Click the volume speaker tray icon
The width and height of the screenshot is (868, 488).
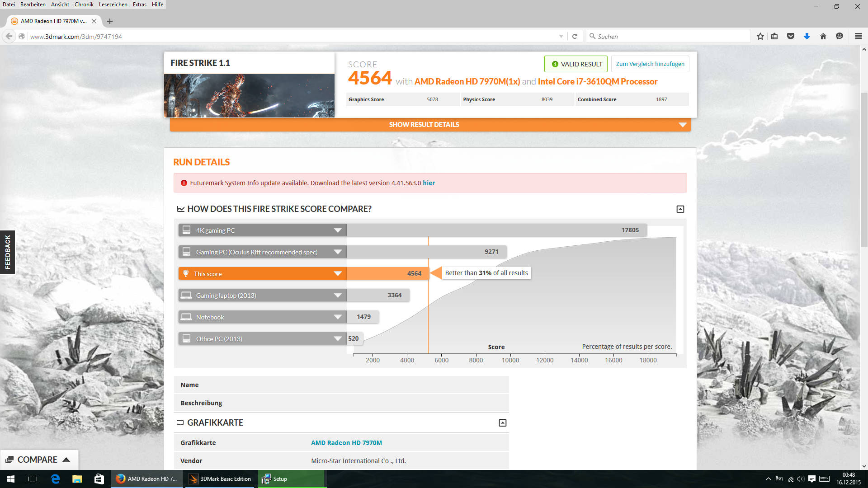tap(801, 479)
